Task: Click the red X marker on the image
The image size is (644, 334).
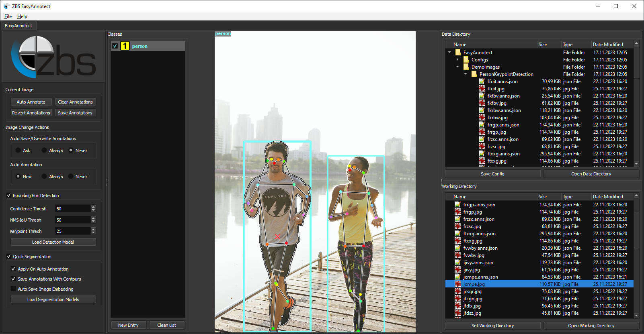Action: tap(277, 237)
